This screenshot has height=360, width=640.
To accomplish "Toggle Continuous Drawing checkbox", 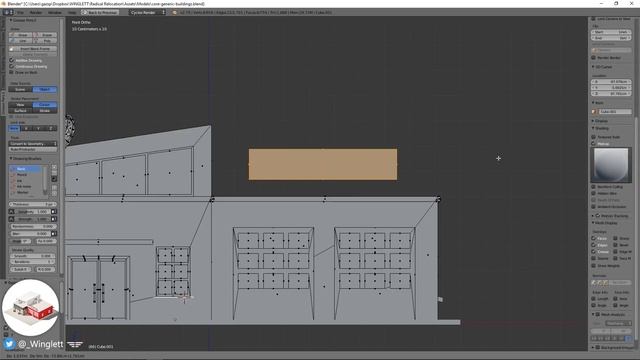I will [11, 66].
